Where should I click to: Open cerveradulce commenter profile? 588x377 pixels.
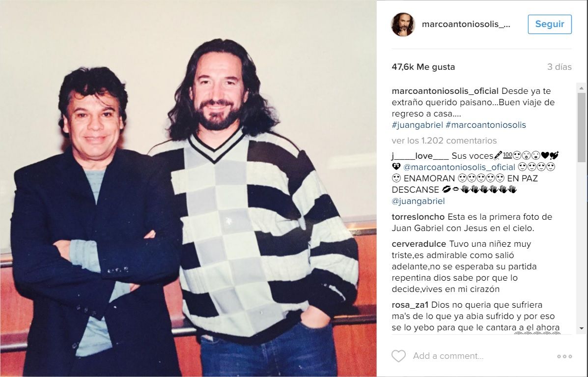click(x=419, y=244)
